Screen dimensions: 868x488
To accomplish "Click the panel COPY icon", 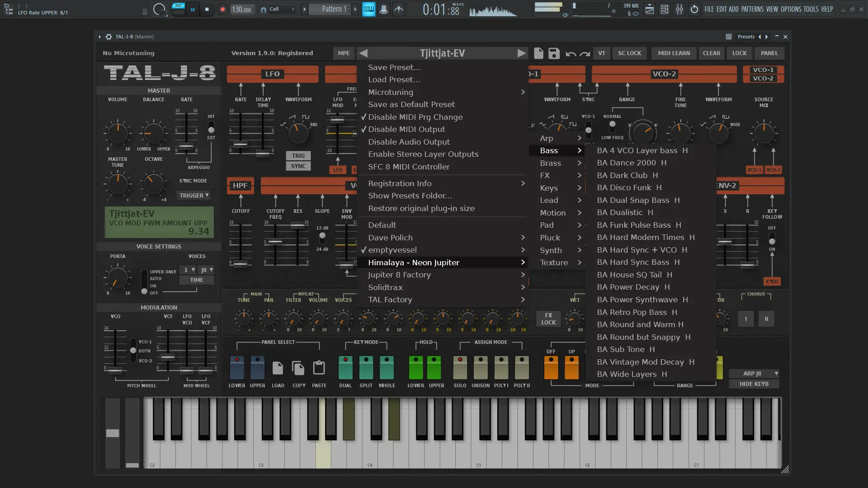I will click(298, 368).
